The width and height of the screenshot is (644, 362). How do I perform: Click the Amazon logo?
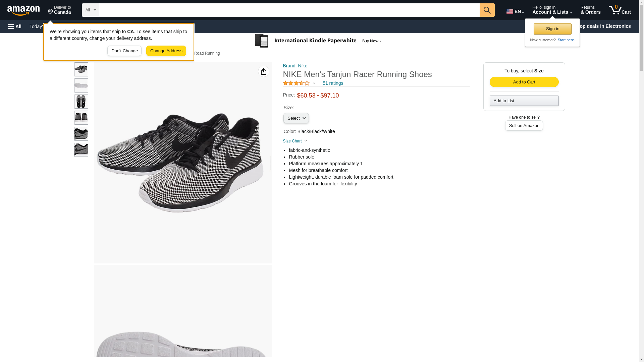(23, 11)
